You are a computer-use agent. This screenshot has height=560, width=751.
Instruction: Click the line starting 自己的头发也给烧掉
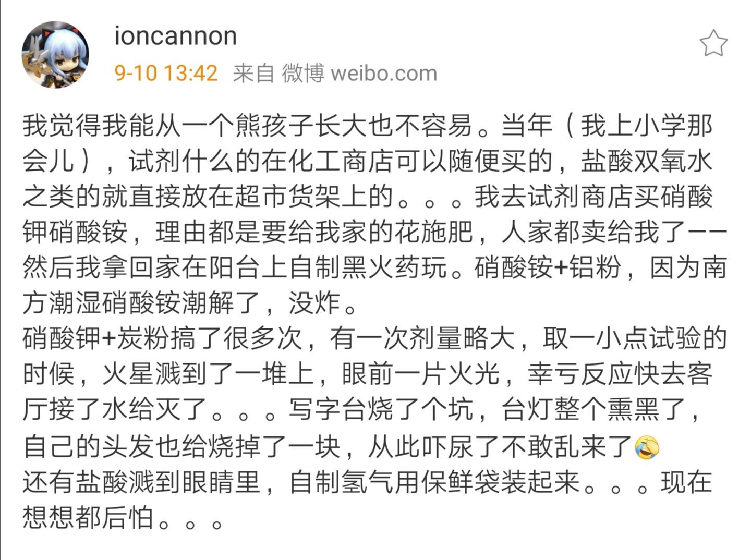pyautogui.click(x=341, y=447)
